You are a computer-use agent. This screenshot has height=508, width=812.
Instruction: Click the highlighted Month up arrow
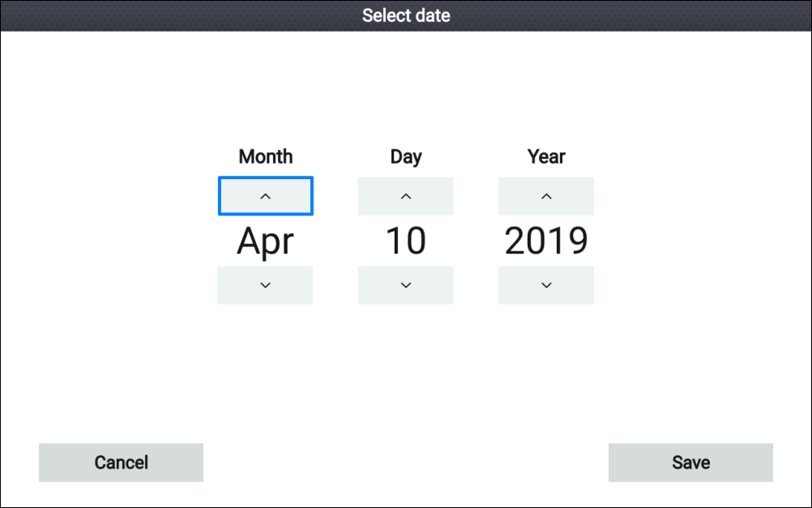pos(265,196)
